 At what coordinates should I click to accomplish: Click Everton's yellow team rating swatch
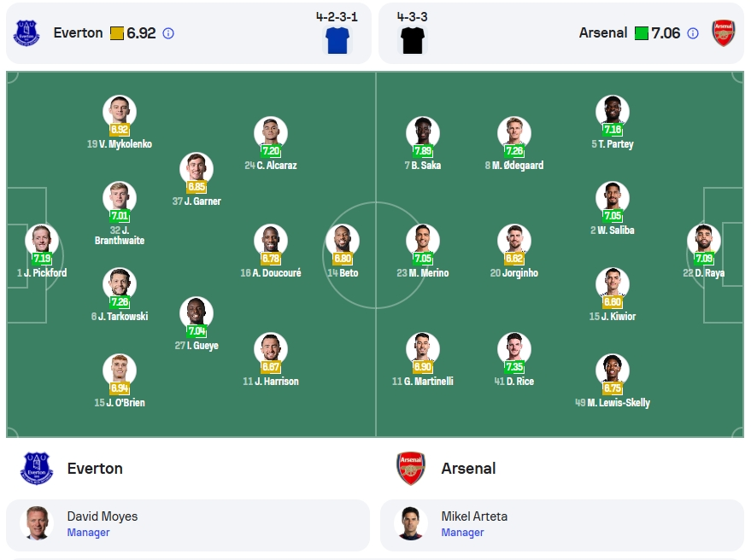tap(116, 33)
